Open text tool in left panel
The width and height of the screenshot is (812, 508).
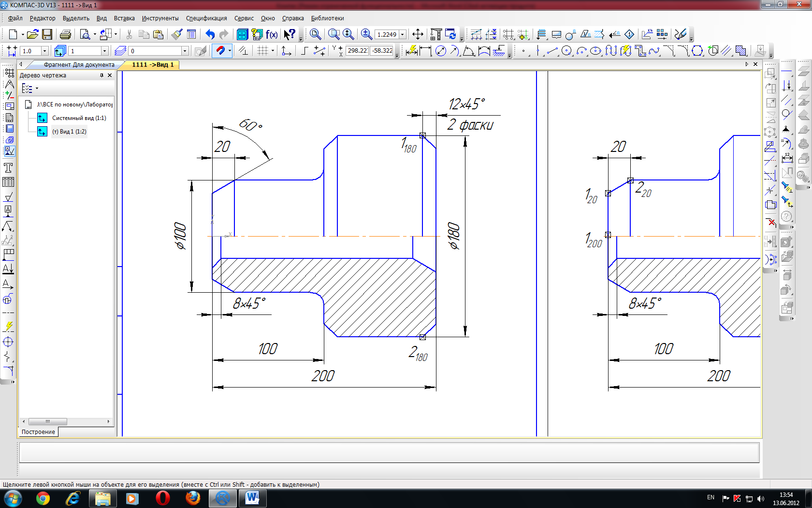click(8, 168)
